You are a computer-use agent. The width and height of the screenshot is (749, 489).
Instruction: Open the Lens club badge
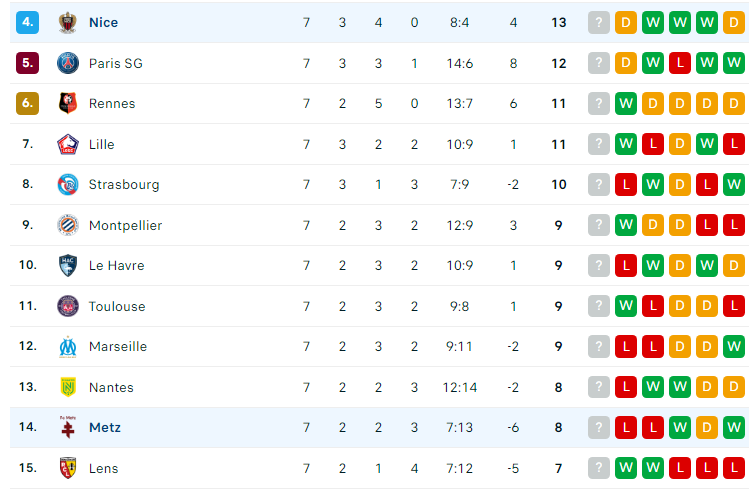tap(68, 468)
